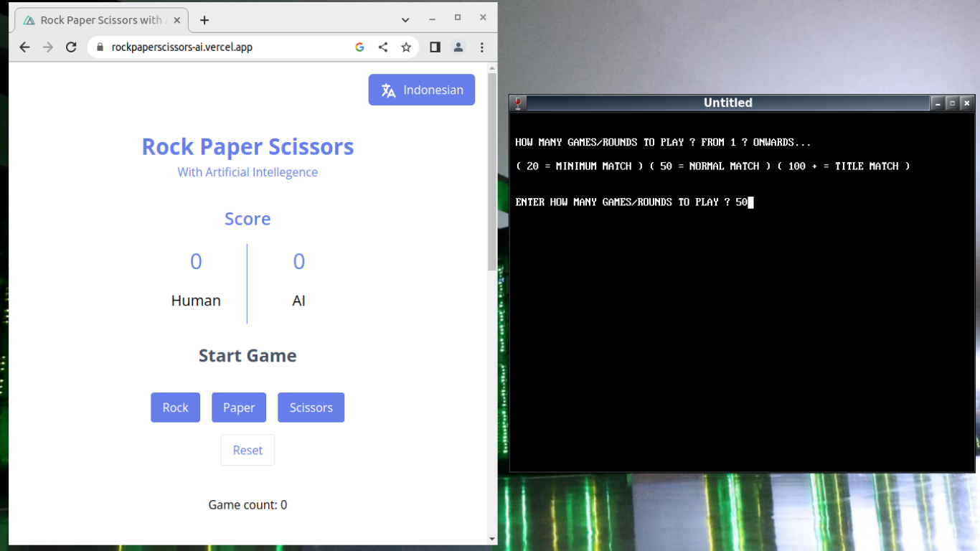Click the scrollbar down arrow in browser

click(x=492, y=539)
